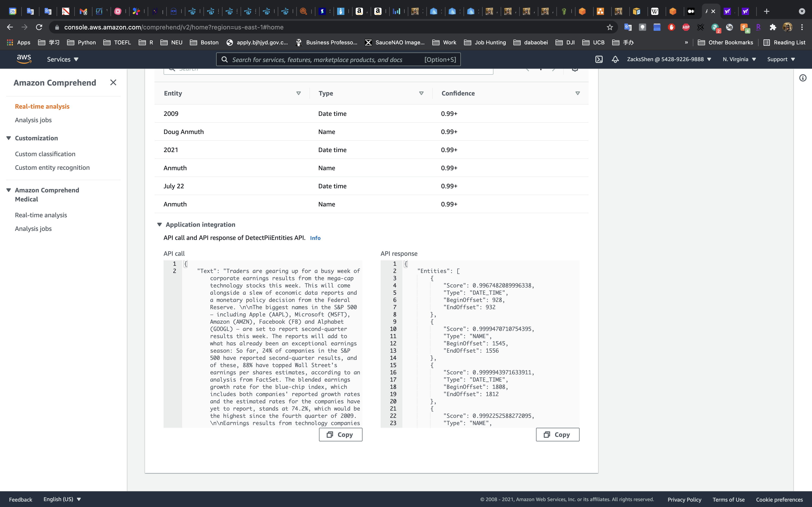
Task: Open Custom entity recognition page
Action: click(52, 168)
